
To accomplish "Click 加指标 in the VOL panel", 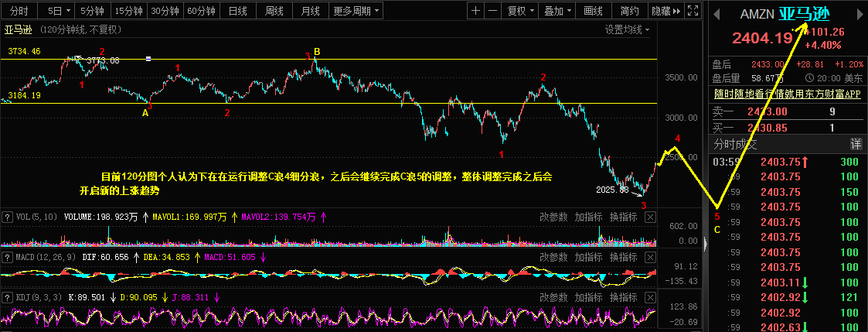I will click(x=588, y=217).
